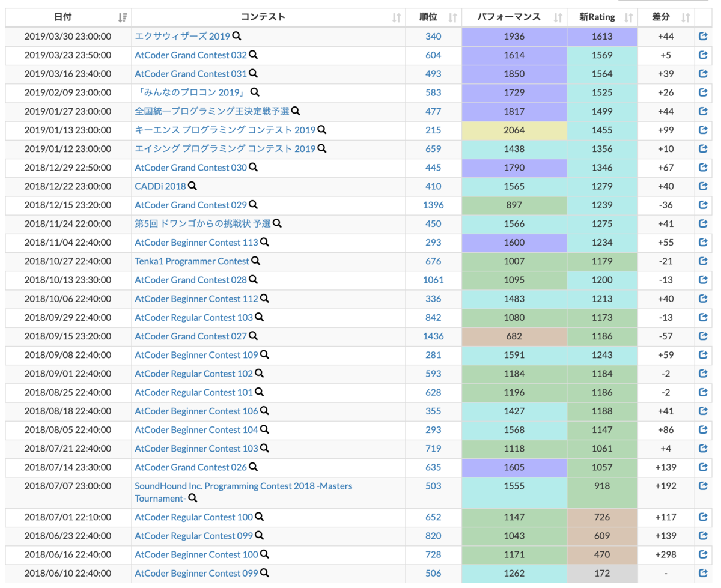Image resolution: width=721 pixels, height=588 pixels.
Task: Click date 2018/12/15 23:20:00
Action: pyautogui.click(x=68, y=205)
